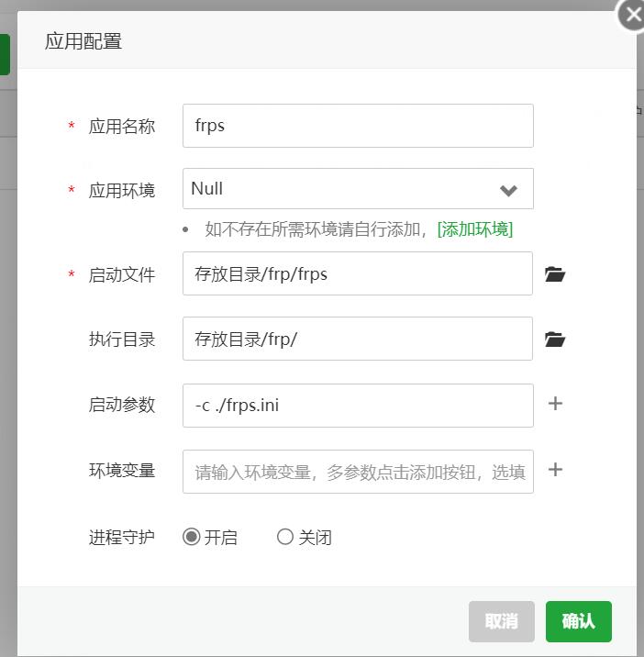Add an 环境变量 entry with plus icon
The image size is (644, 657).
pos(555,469)
